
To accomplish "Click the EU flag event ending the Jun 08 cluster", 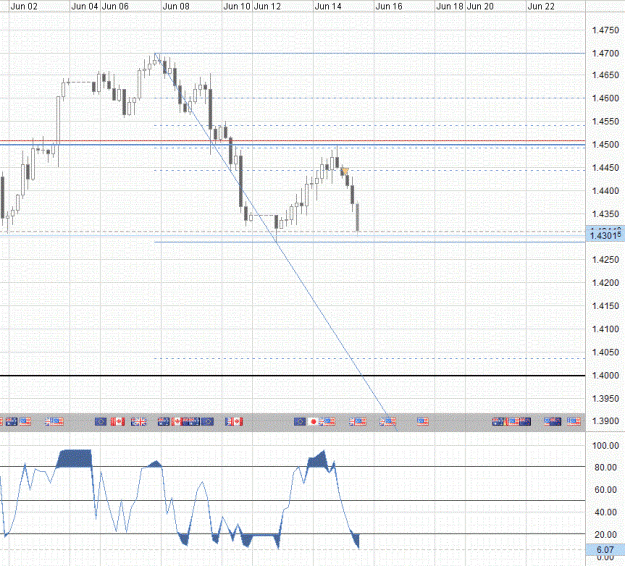I will tap(207, 422).
